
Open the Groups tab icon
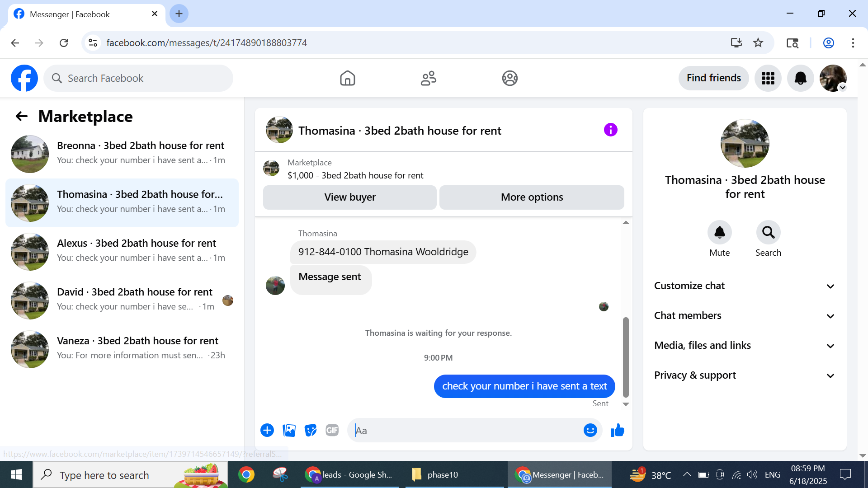click(x=509, y=78)
